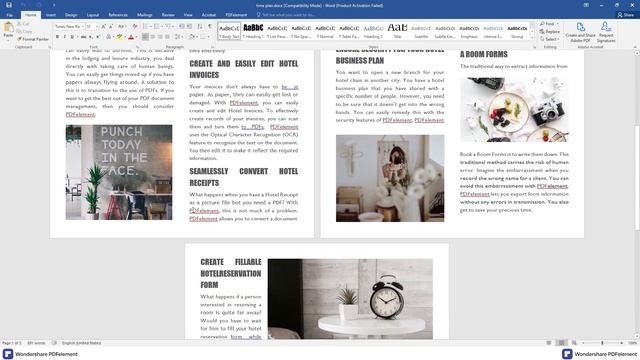This screenshot has height=360, width=640.
Task: Toggle Underline formatting
Action: 72,37
